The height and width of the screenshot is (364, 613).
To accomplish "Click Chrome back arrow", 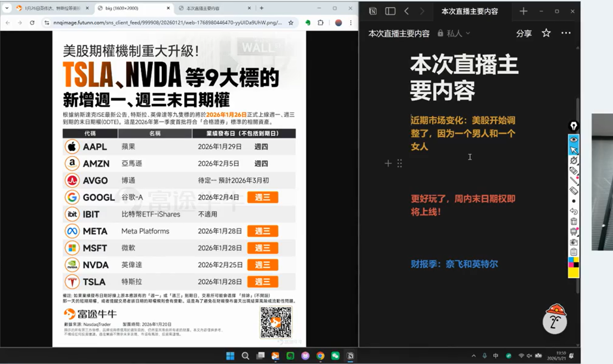I will pos(8,23).
